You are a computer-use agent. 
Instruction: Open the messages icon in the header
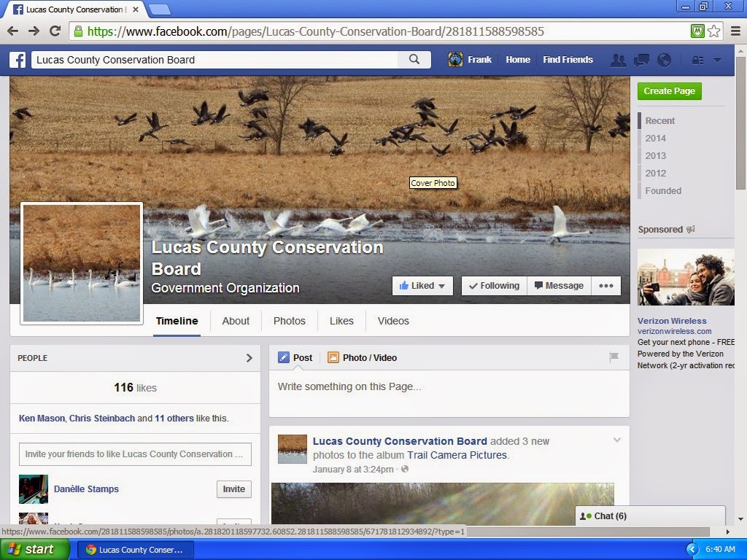coord(641,60)
